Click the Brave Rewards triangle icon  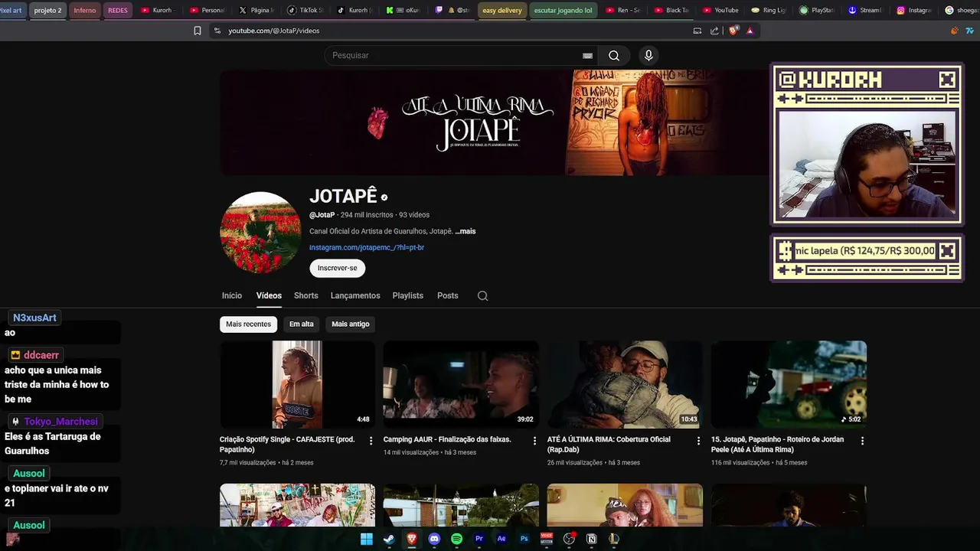point(750,31)
